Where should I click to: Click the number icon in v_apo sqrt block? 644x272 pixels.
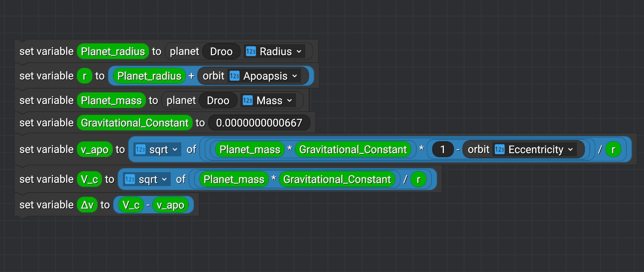140,149
